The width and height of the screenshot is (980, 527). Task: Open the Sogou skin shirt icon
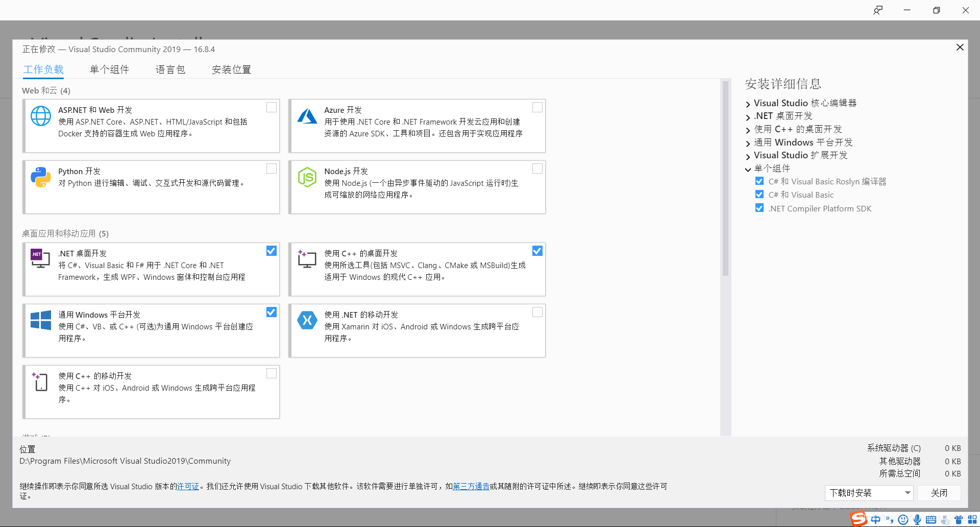click(x=959, y=520)
